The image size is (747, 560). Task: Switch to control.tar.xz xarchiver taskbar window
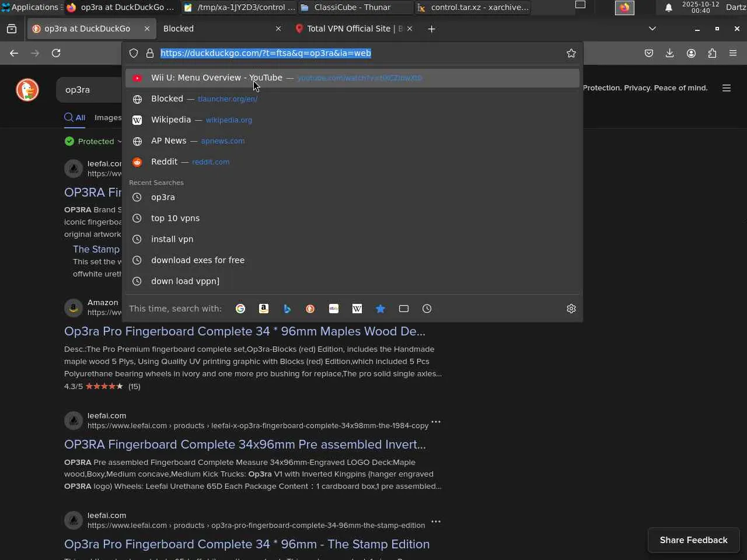tap(473, 8)
